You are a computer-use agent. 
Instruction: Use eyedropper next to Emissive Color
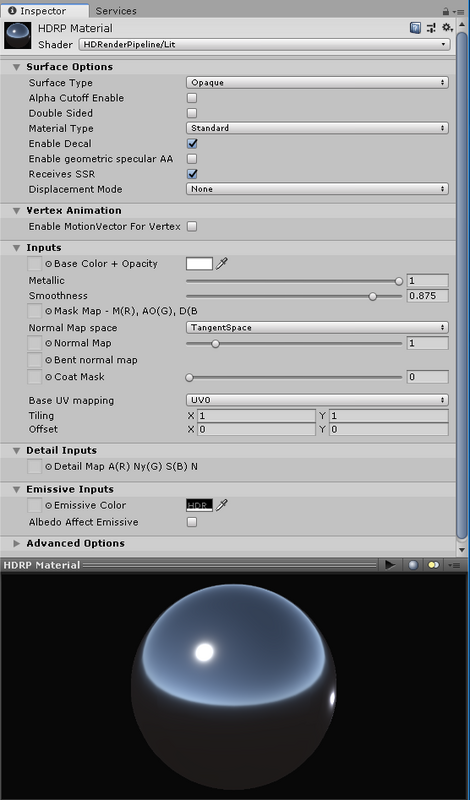pyautogui.click(x=221, y=505)
